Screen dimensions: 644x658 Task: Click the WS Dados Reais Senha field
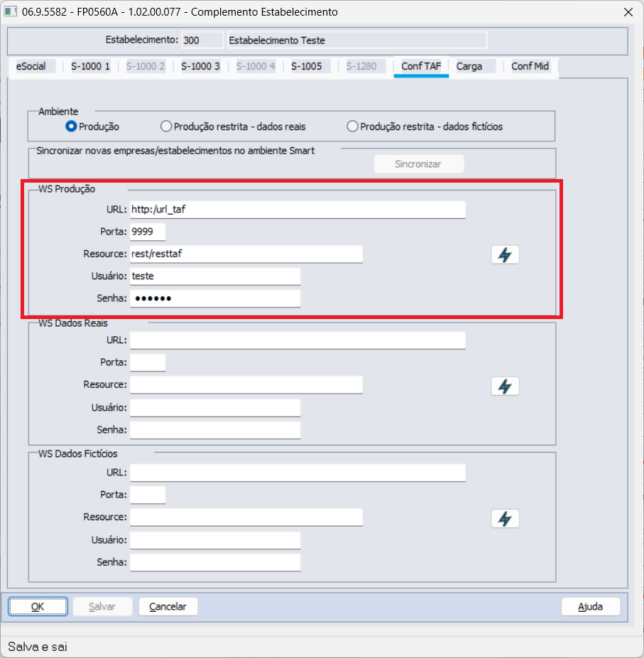215,430
